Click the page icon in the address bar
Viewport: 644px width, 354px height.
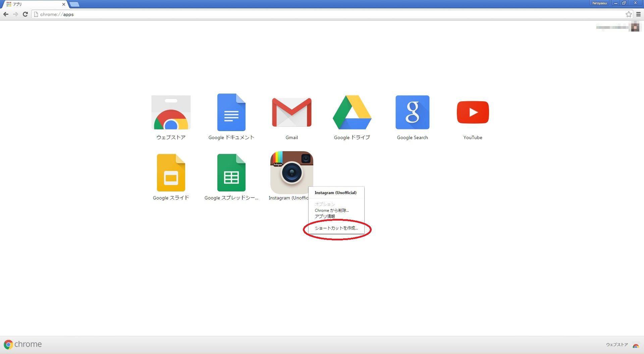click(x=36, y=14)
